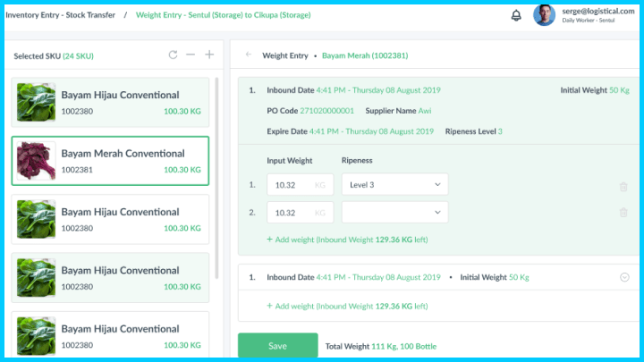This screenshot has height=362, width=644.
Task: Delete weight row with Level 3 ripeness
Action: (x=623, y=187)
